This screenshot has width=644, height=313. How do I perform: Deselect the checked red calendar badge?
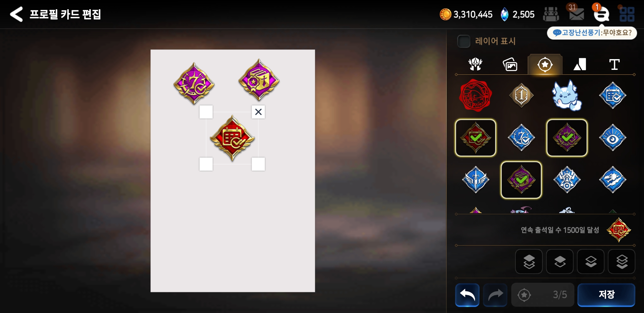pos(475,138)
